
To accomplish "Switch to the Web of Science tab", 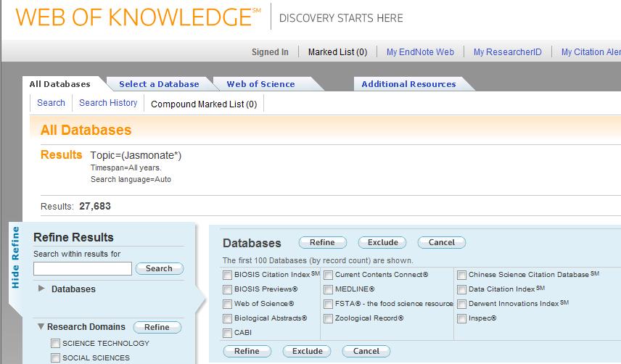I will click(x=260, y=84).
